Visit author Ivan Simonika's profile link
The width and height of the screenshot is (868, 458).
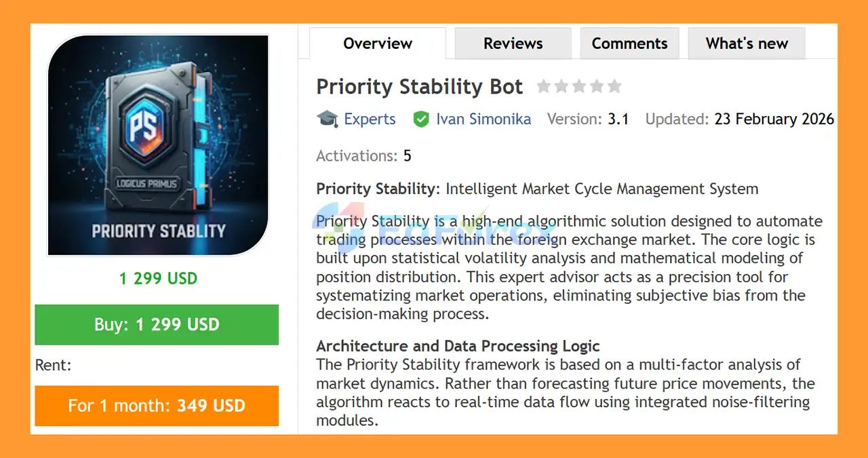tap(484, 119)
